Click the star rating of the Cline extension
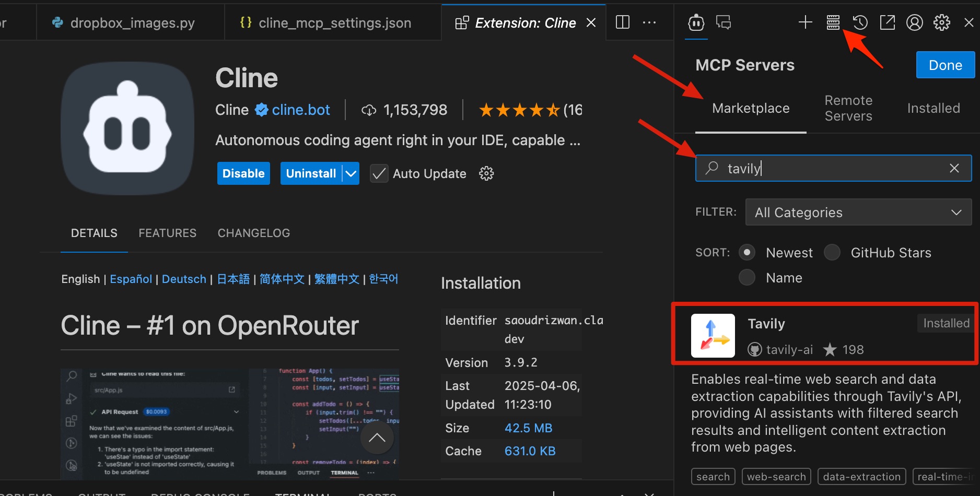 pos(519,110)
